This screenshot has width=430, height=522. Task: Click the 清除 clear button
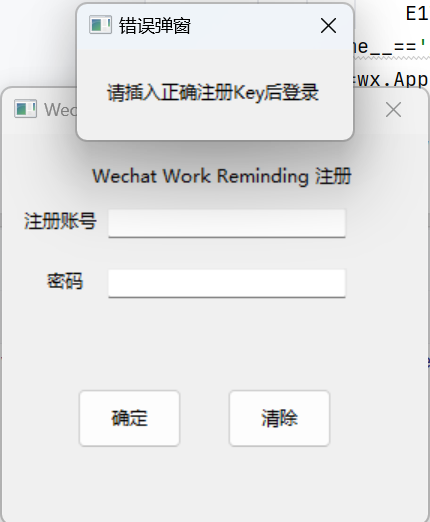pyautogui.click(x=279, y=418)
